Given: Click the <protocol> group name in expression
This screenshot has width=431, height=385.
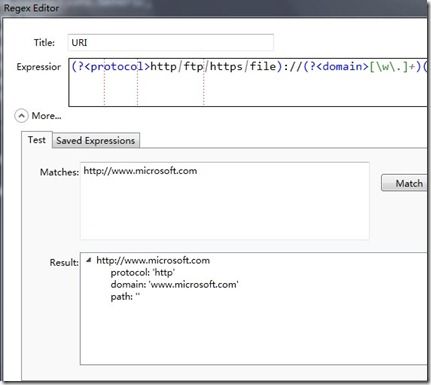Looking at the screenshot, I should [x=117, y=66].
